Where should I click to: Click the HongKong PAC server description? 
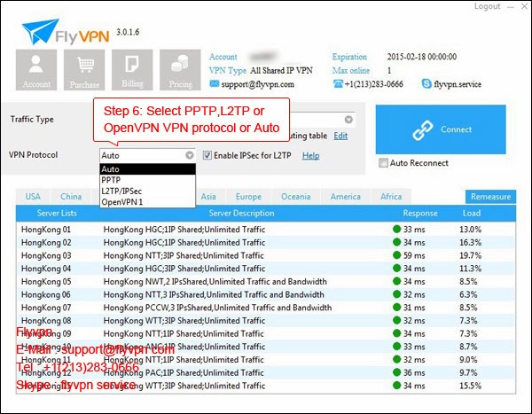pos(184,372)
